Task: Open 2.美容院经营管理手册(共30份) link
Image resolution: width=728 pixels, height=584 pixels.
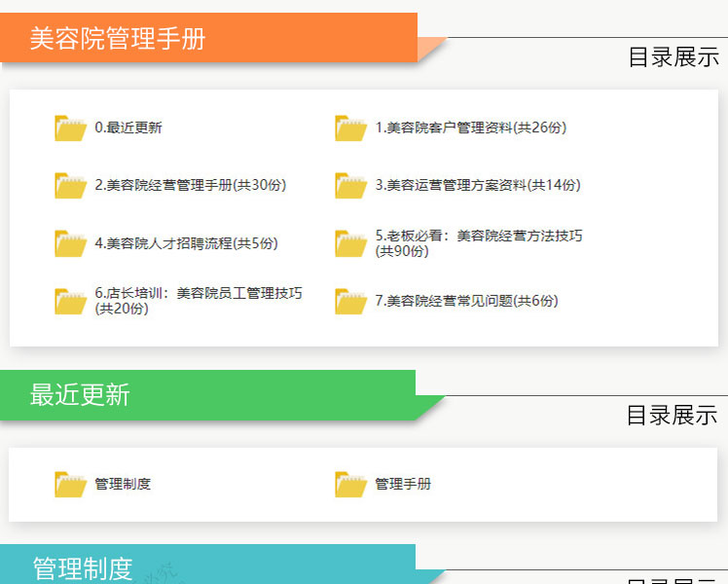Action: coord(190,185)
